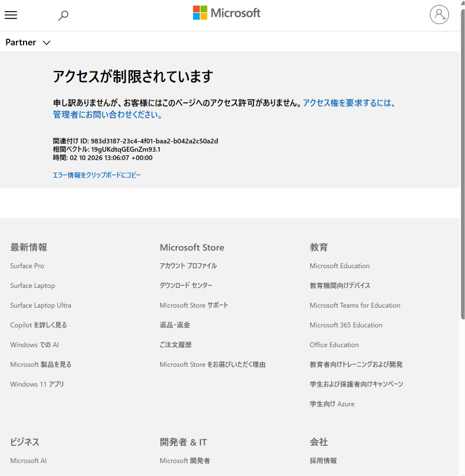
Task: Copy error info via エラー情報をクリップボードにコピー
Action: 97,175
